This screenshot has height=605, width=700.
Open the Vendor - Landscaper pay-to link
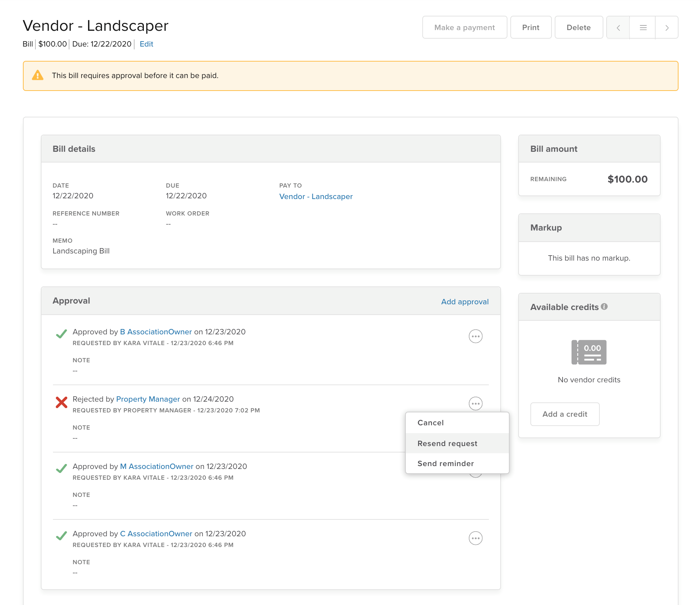tap(316, 197)
